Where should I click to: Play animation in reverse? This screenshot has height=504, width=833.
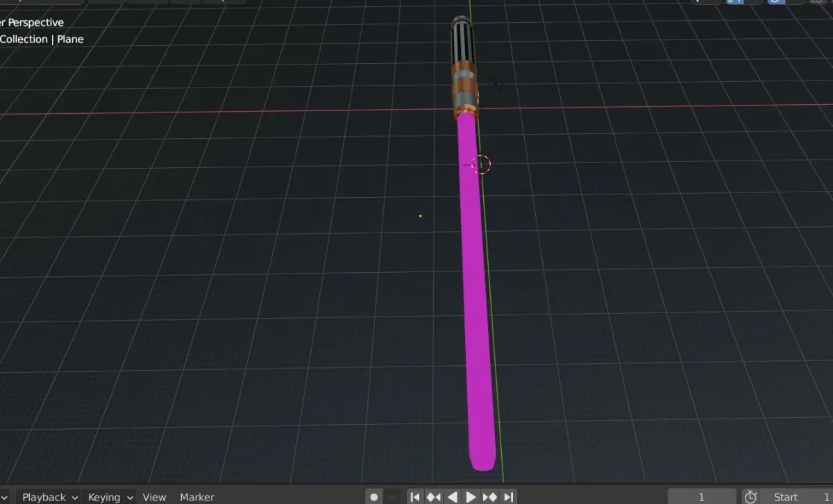[x=452, y=496]
